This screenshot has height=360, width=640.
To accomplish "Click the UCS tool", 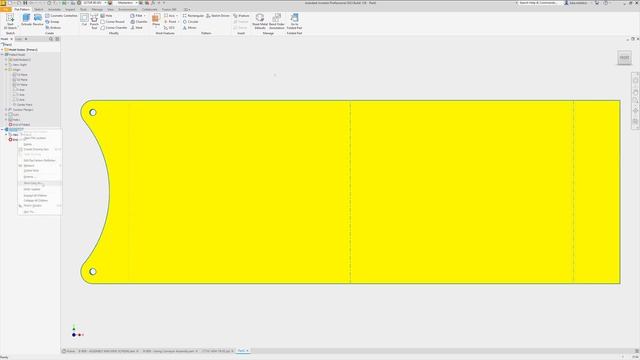I will point(169,28).
